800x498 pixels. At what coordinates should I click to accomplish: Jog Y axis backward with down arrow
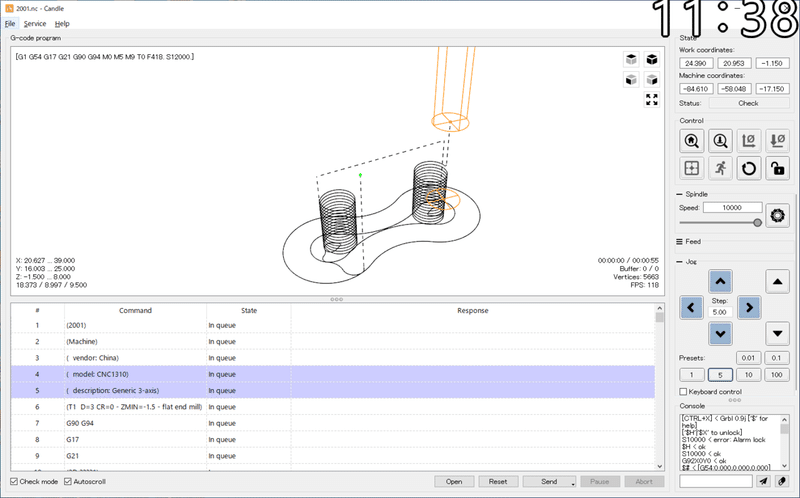point(720,334)
